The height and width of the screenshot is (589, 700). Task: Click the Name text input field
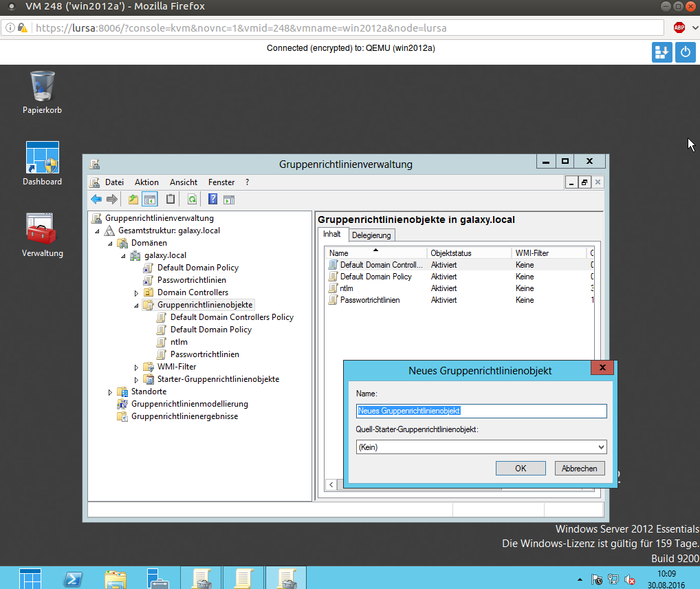(x=481, y=411)
